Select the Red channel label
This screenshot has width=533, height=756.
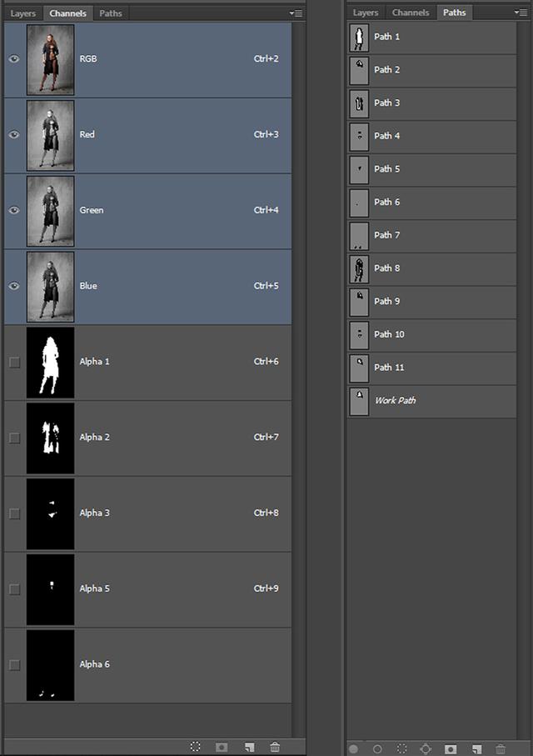pyautogui.click(x=87, y=134)
